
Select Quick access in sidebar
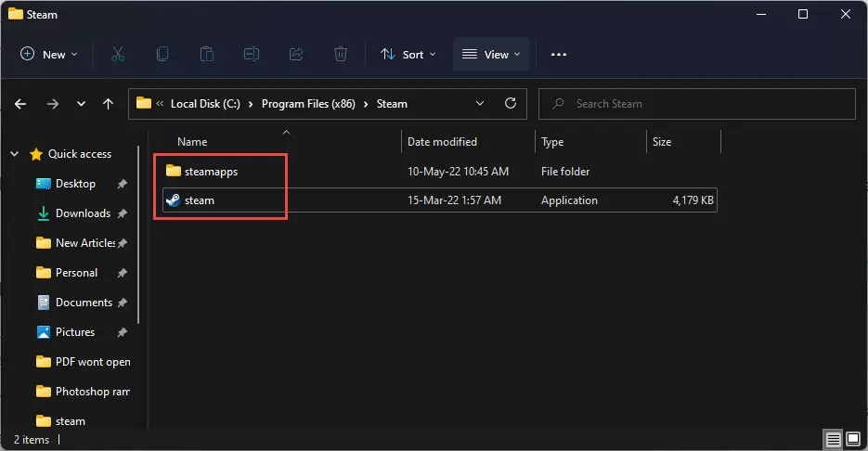click(79, 154)
